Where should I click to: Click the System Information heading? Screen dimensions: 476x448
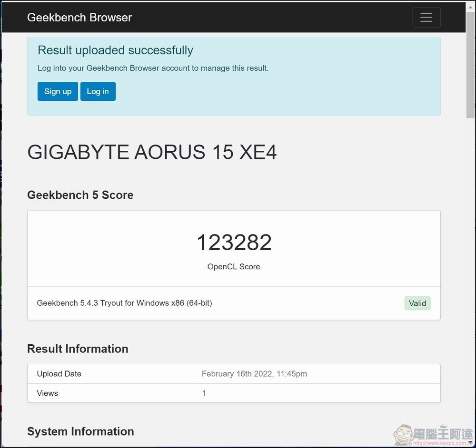80,431
